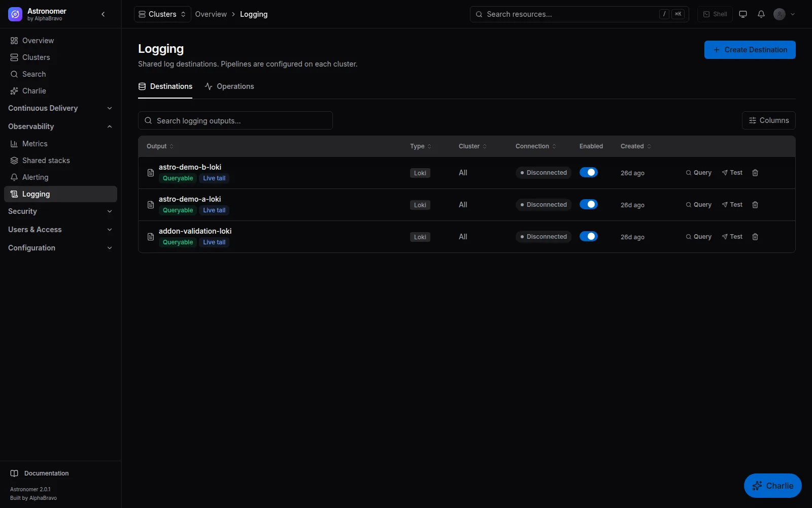Click Test for astro-demo-a-loki

(732, 205)
